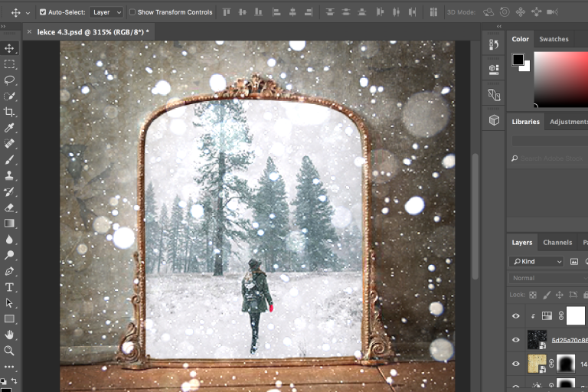Open the Kind layer filter dropdown
The image size is (588, 392).
click(537, 262)
